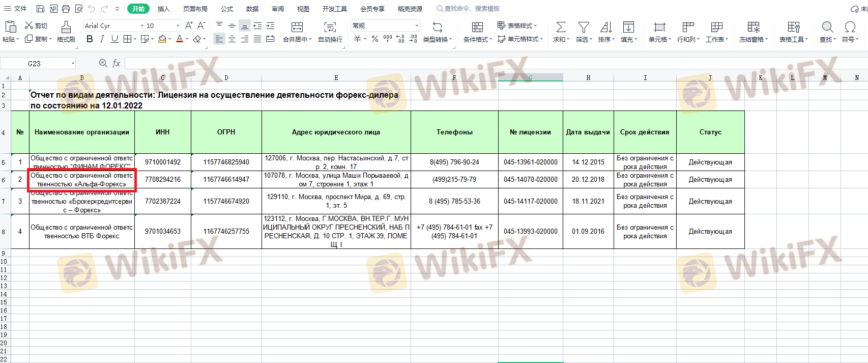This screenshot has height=363, width=868.
Task: Expand quick access toolbar customize arrow
Action: click(117, 9)
